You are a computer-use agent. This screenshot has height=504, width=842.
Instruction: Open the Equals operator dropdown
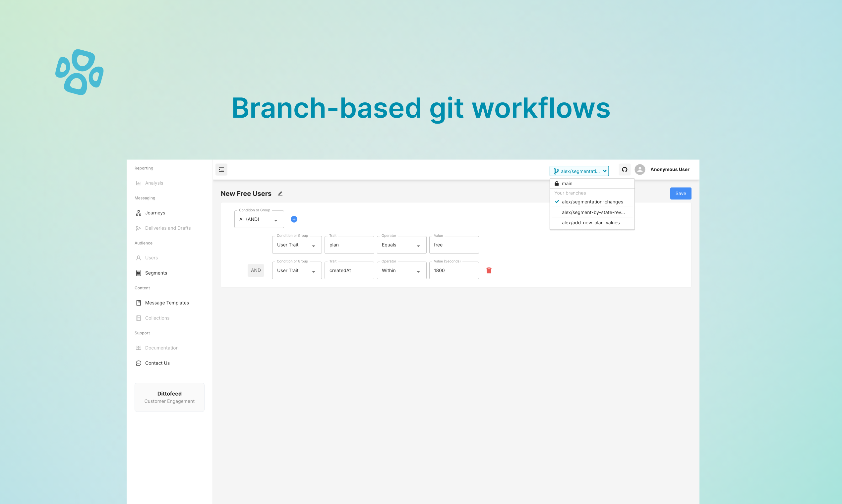pyautogui.click(x=401, y=245)
